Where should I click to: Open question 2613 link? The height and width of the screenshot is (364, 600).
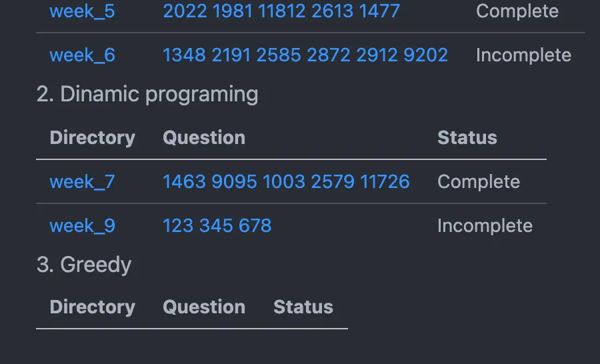pyautogui.click(x=332, y=11)
